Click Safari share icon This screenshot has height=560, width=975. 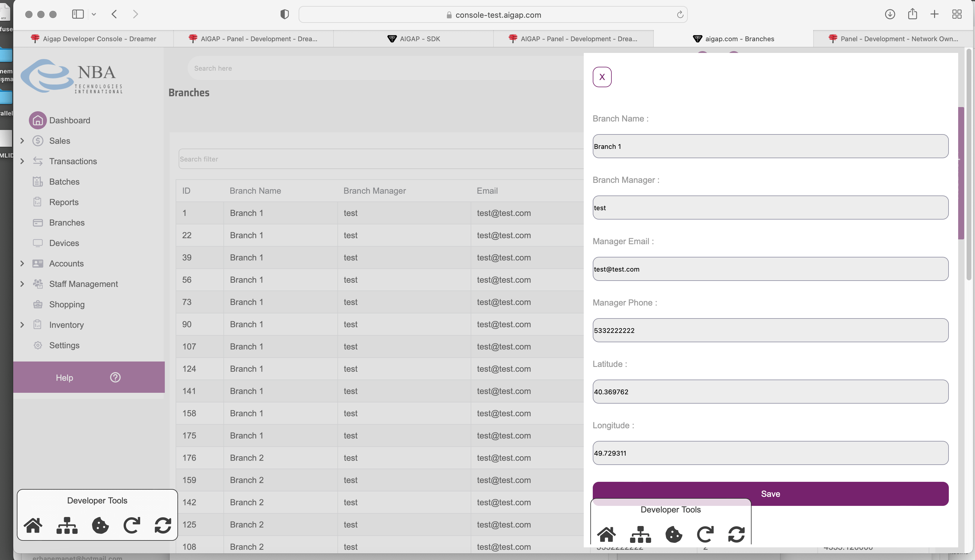pyautogui.click(x=913, y=14)
